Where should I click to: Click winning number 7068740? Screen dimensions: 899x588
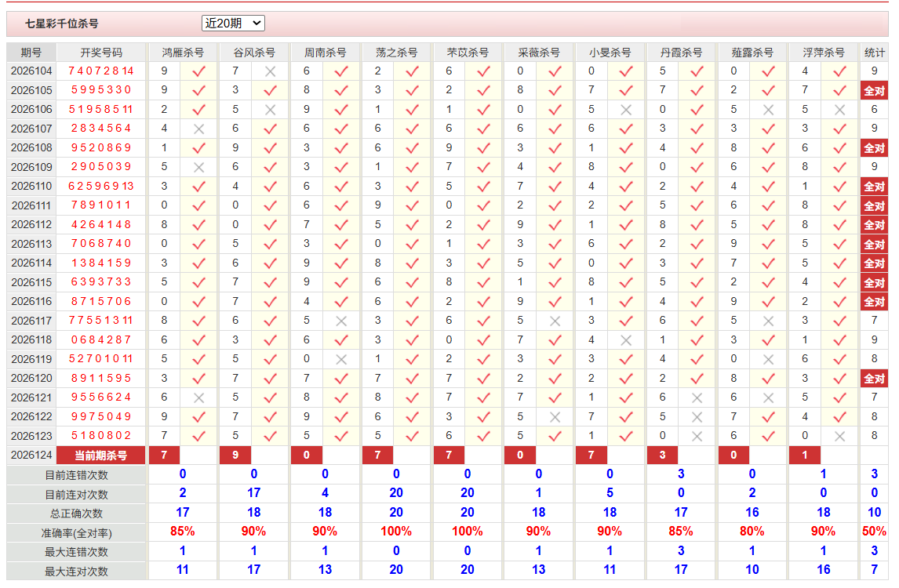[101, 244]
